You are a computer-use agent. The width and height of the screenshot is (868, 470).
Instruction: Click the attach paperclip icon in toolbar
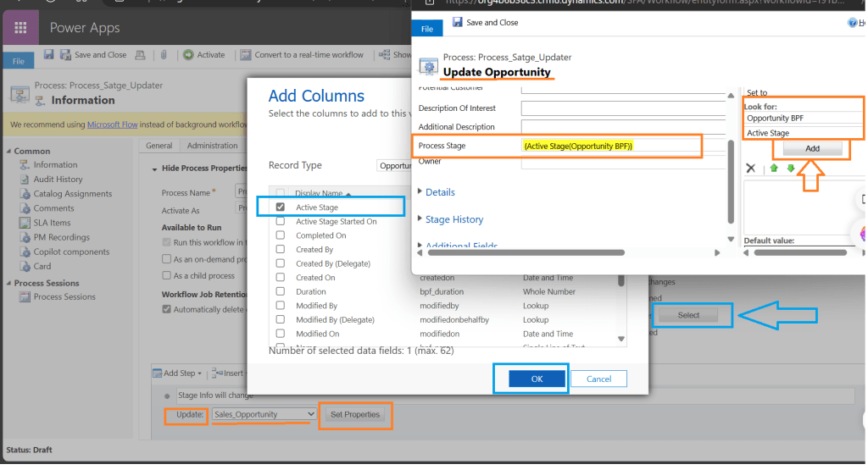(164, 55)
